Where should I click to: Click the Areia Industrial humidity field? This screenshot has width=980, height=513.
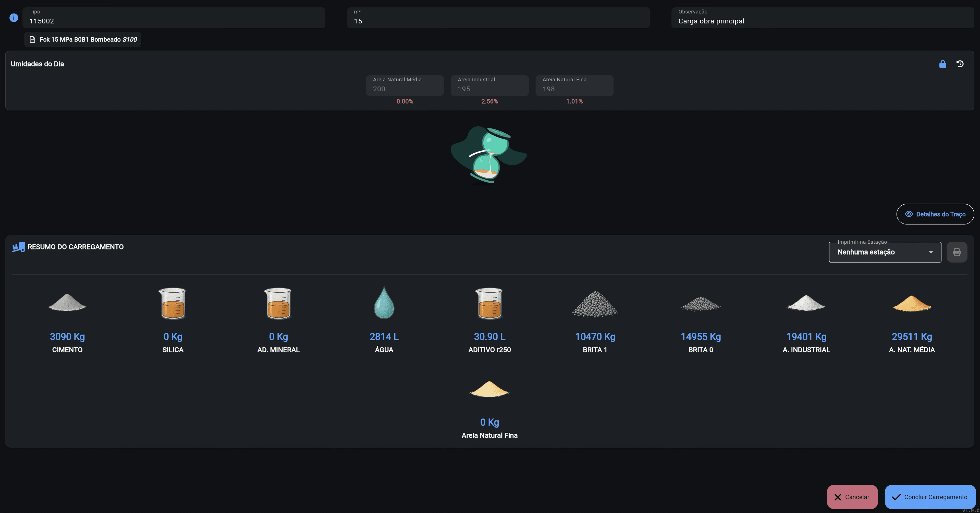490,85
